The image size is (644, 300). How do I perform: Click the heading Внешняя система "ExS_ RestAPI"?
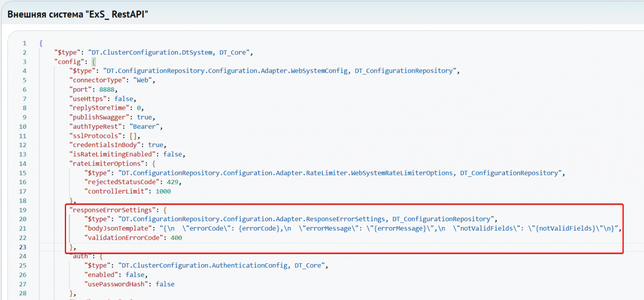(78, 14)
